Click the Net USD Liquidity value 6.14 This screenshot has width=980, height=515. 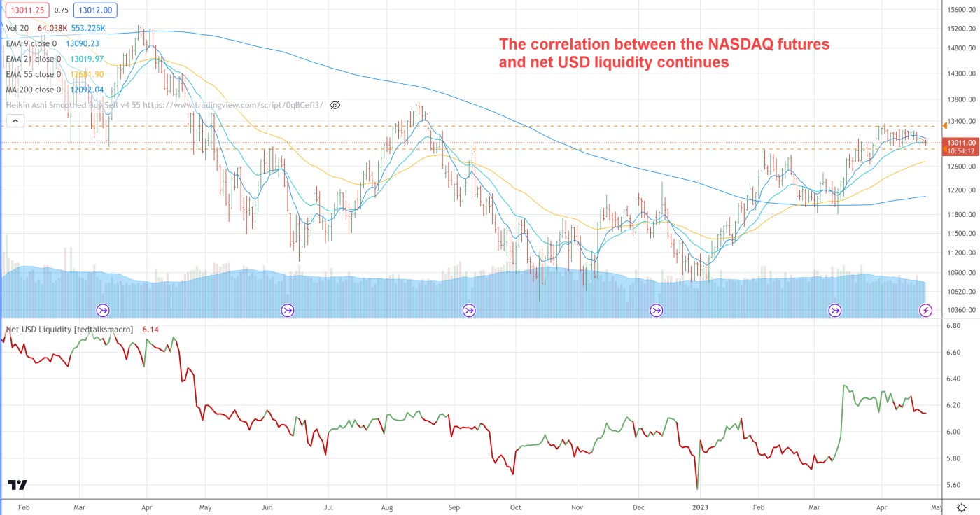[x=150, y=329]
